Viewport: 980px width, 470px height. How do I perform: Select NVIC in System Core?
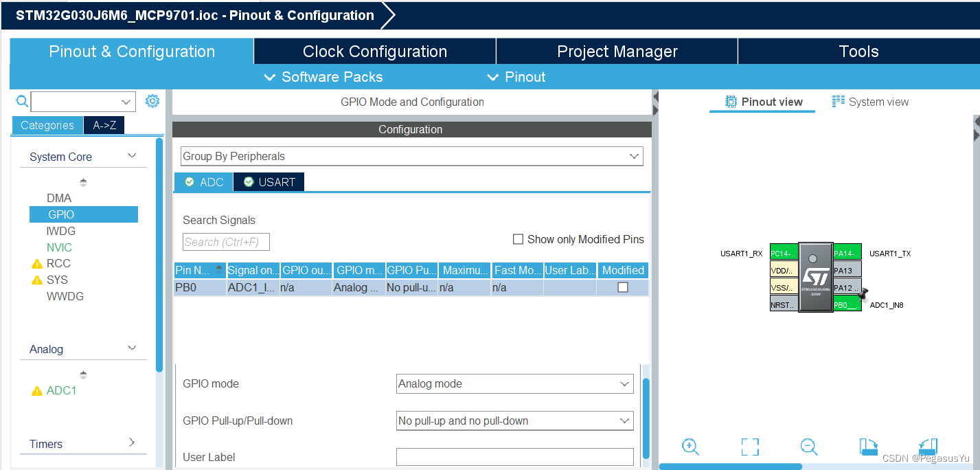(x=59, y=247)
